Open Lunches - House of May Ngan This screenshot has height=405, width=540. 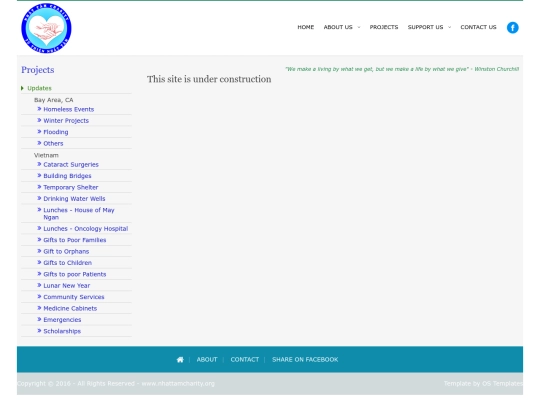[x=79, y=214]
